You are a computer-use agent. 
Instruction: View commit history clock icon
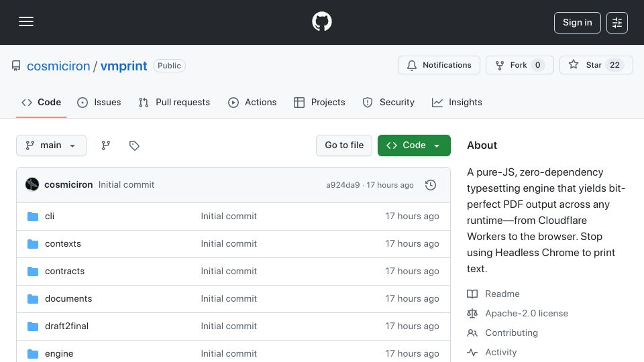coord(431,185)
